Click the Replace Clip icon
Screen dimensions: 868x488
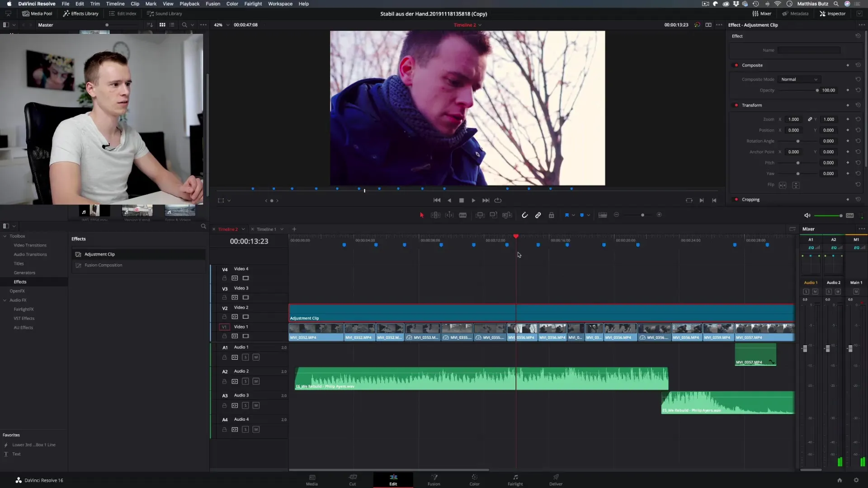[x=507, y=215]
